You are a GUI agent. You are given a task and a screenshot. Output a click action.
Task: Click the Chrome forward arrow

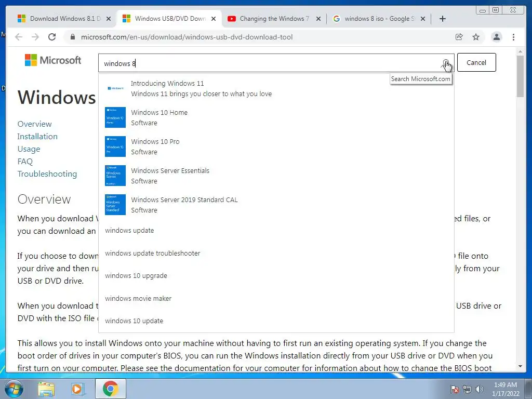(35, 37)
